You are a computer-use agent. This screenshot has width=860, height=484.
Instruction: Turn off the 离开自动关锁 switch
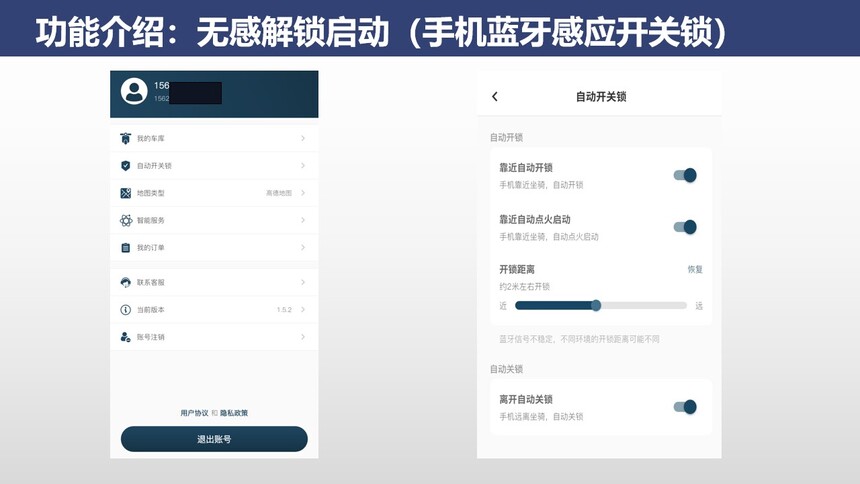[685, 407]
